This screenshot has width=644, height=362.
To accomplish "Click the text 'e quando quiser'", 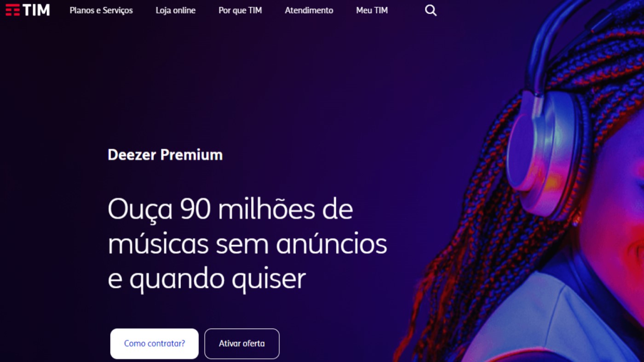I will [x=207, y=278].
